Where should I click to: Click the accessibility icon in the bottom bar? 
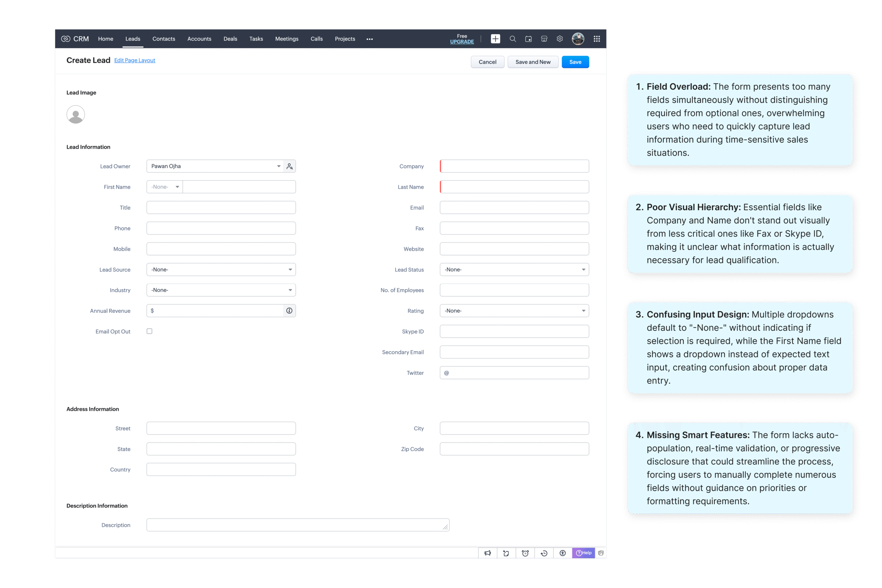click(x=563, y=553)
